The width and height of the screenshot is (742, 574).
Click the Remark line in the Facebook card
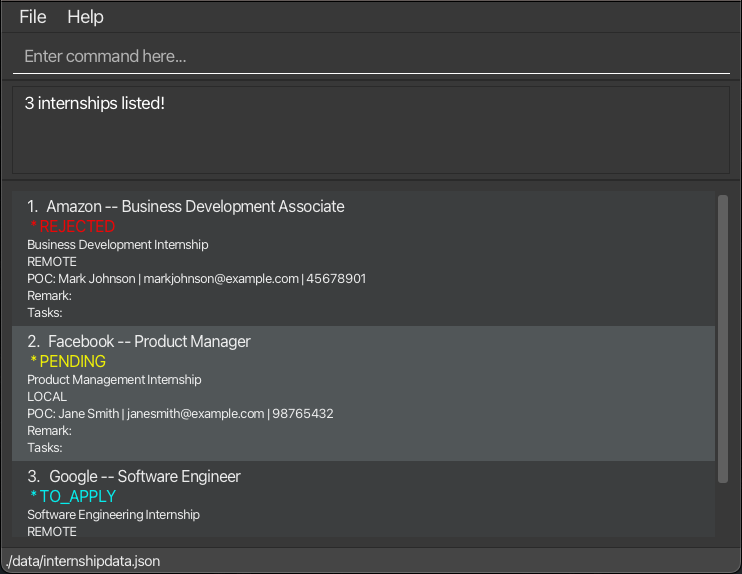pos(49,431)
